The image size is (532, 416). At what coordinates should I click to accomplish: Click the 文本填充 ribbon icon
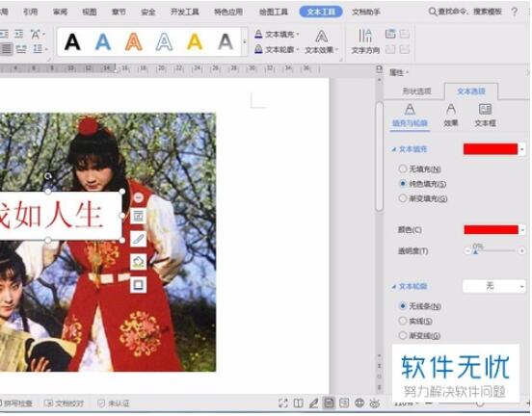[258, 34]
